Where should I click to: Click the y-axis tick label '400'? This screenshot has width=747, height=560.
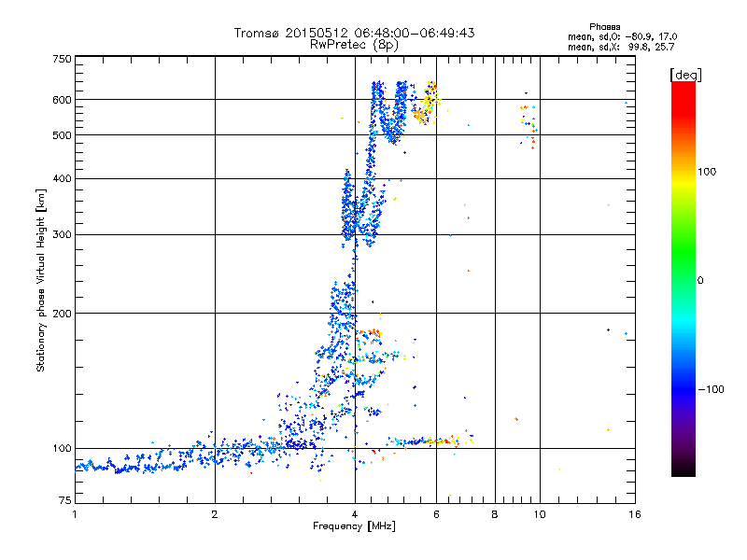[x=63, y=179]
